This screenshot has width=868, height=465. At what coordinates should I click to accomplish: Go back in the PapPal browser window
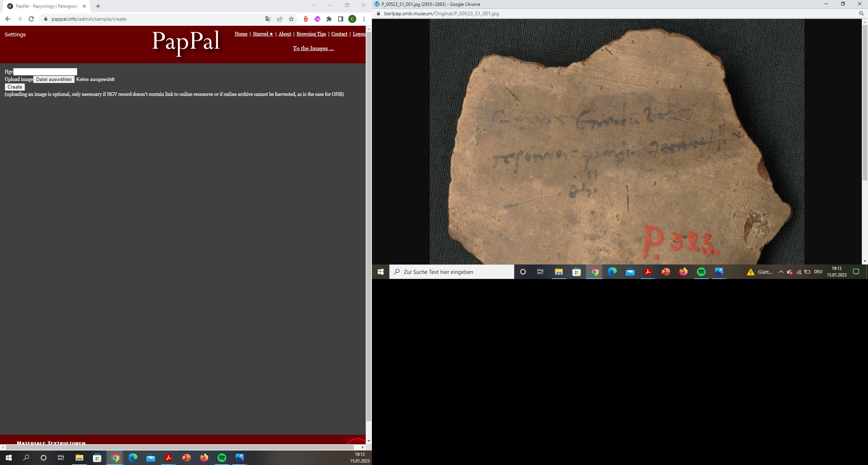point(8,19)
